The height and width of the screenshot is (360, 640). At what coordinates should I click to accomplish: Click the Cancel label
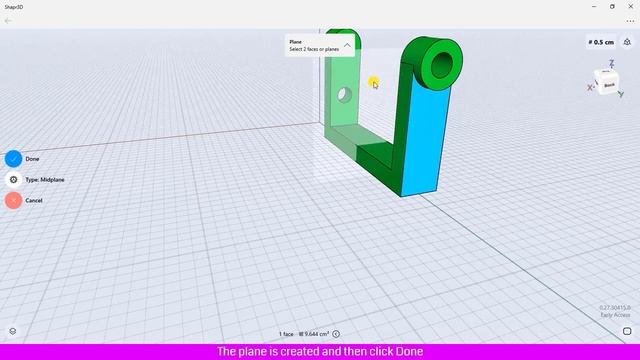pos(34,200)
